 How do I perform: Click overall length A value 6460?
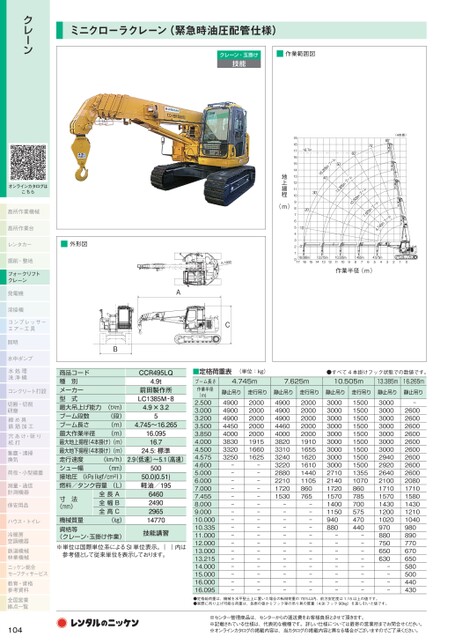[156, 494]
